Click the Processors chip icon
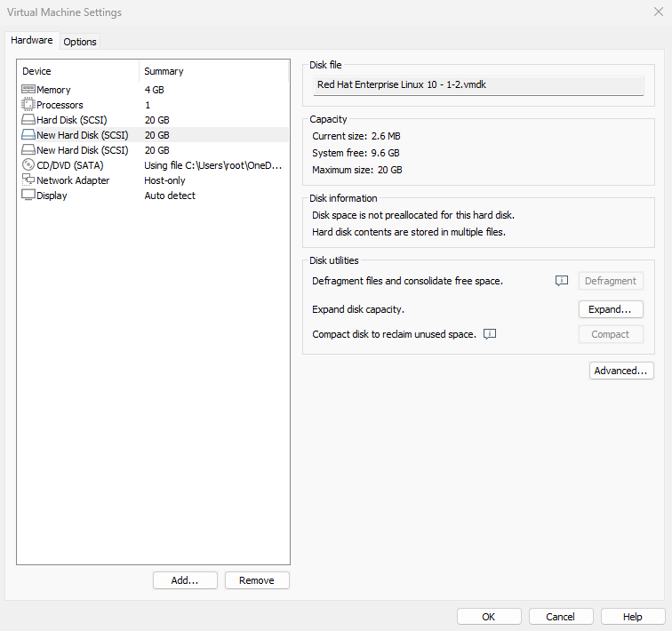The width and height of the screenshot is (672, 631). [28, 105]
